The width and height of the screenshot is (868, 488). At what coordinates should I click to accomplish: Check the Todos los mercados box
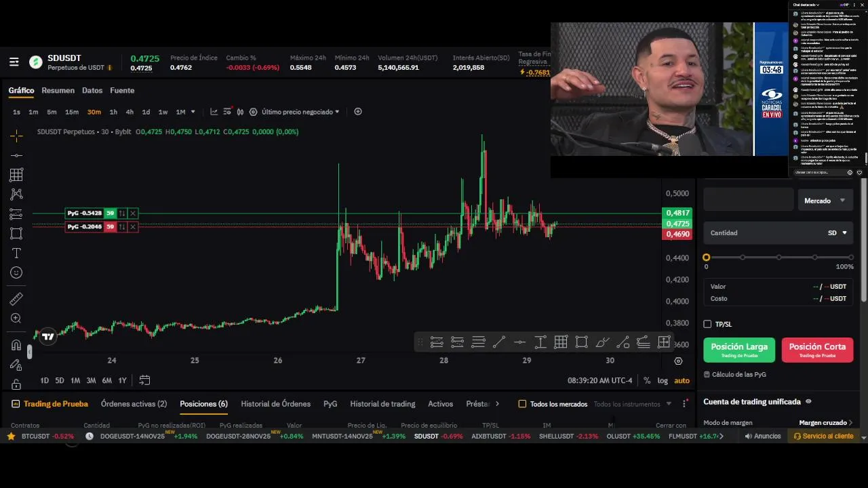(x=522, y=404)
